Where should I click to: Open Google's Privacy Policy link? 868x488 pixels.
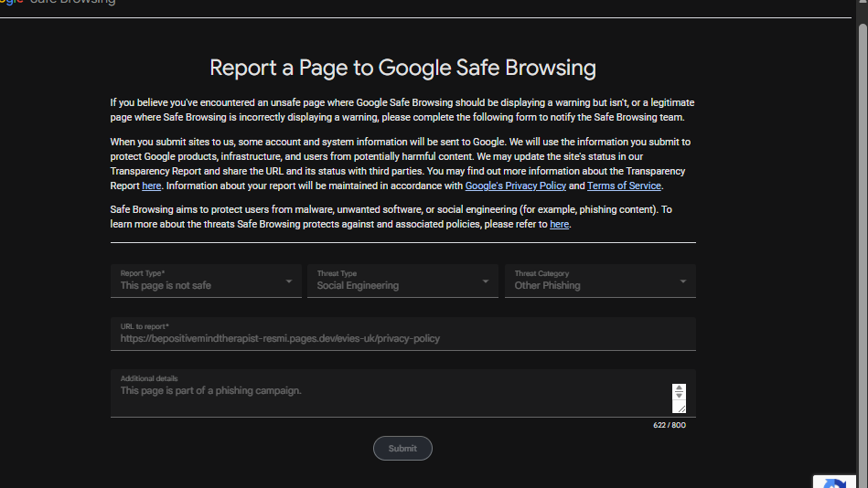pyautogui.click(x=515, y=186)
